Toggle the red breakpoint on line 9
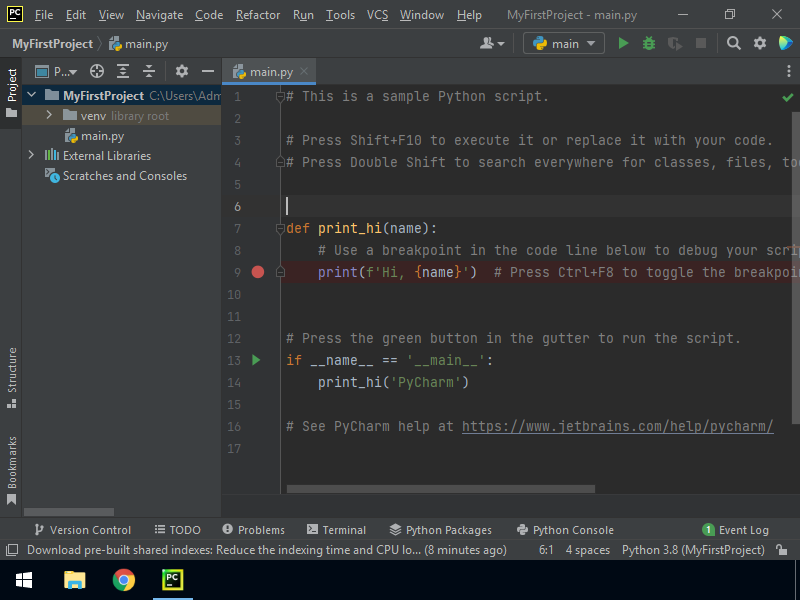The width and height of the screenshot is (800, 600). pyautogui.click(x=258, y=272)
